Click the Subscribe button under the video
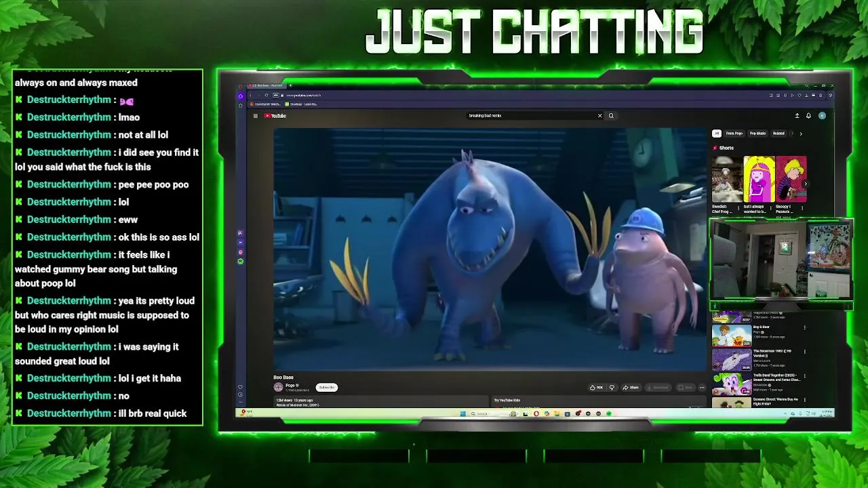868x488 pixels. (327, 387)
